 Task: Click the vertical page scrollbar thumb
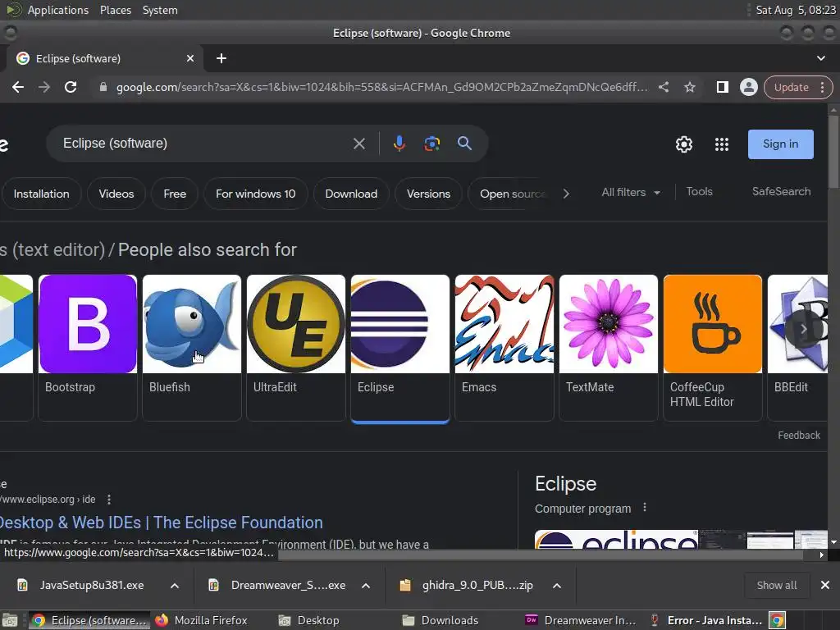pyautogui.click(x=833, y=152)
